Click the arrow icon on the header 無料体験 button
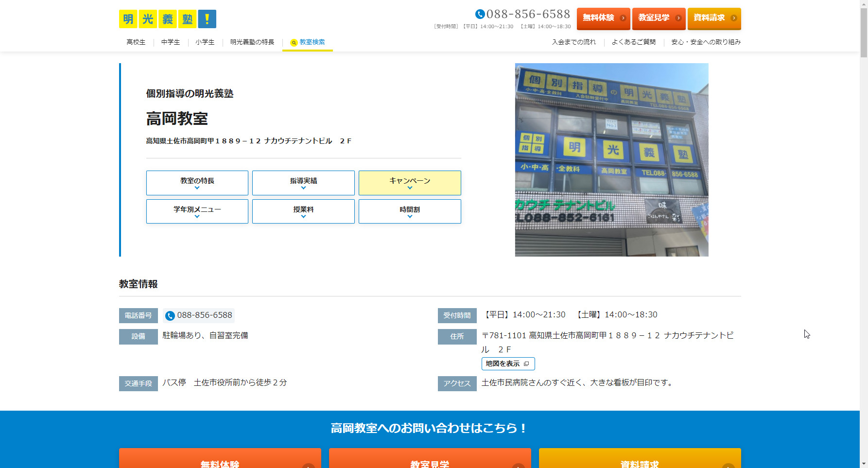Image resolution: width=868 pixels, height=468 pixels. [x=623, y=18]
